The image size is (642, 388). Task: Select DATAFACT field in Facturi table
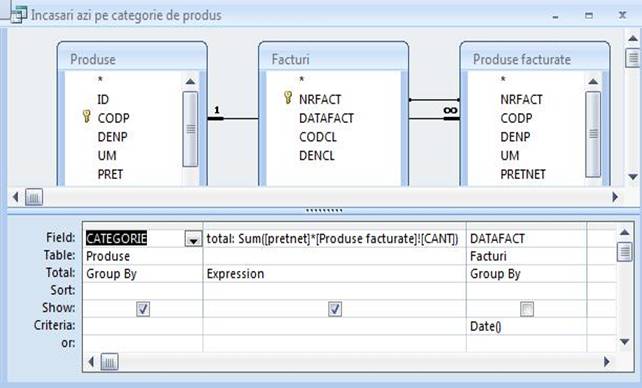[x=326, y=118]
